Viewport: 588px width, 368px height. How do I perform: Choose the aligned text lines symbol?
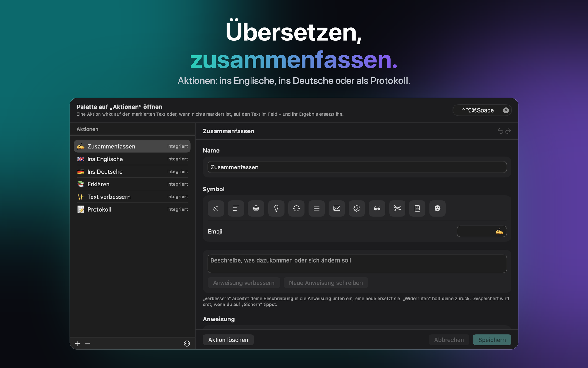click(x=236, y=209)
